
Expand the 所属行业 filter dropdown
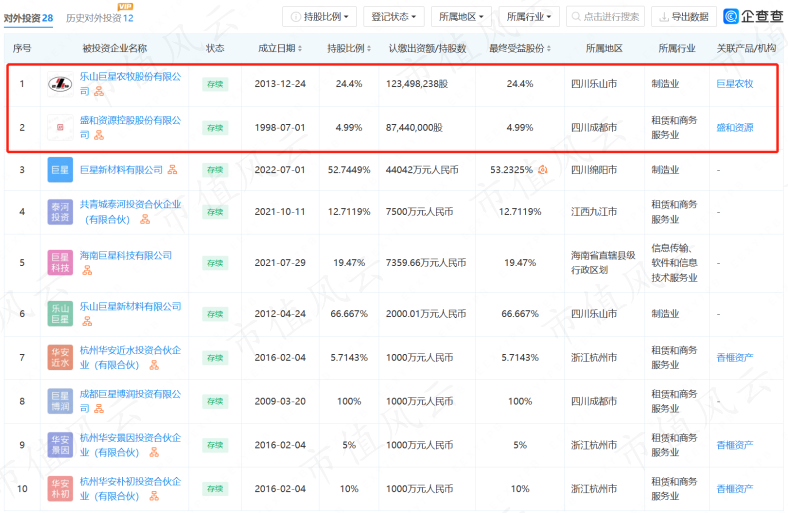point(529,17)
